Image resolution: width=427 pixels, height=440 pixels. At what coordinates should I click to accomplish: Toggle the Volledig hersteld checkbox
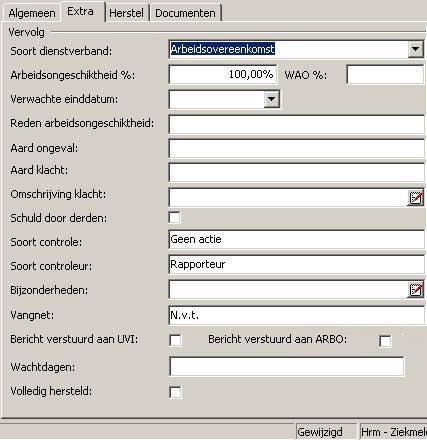pyautogui.click(x=175, y=392)
